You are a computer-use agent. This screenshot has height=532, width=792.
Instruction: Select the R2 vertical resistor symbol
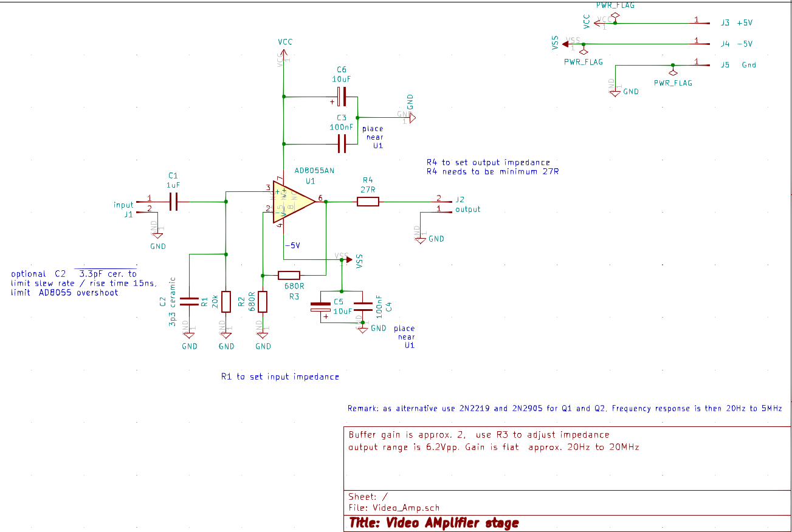point(263,302)
